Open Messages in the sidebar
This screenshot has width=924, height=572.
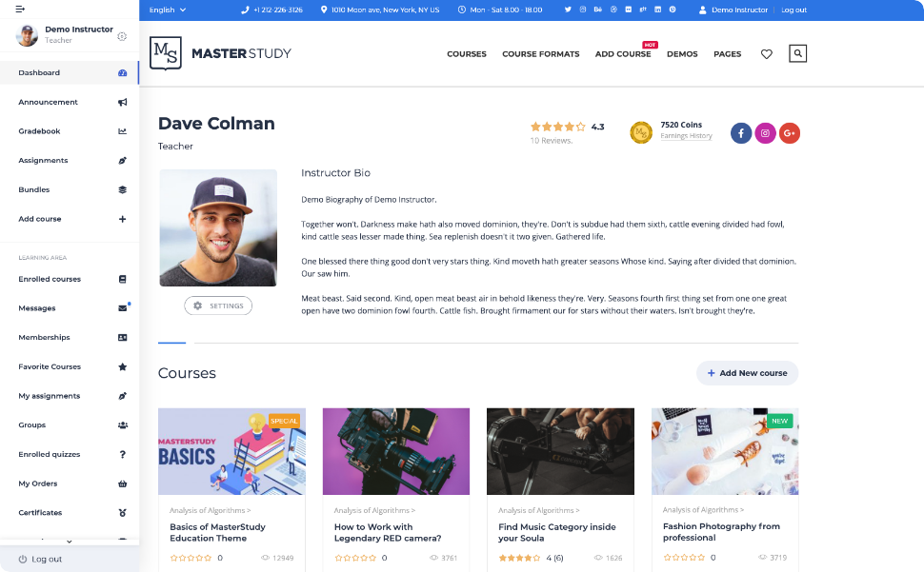[37, 308]
